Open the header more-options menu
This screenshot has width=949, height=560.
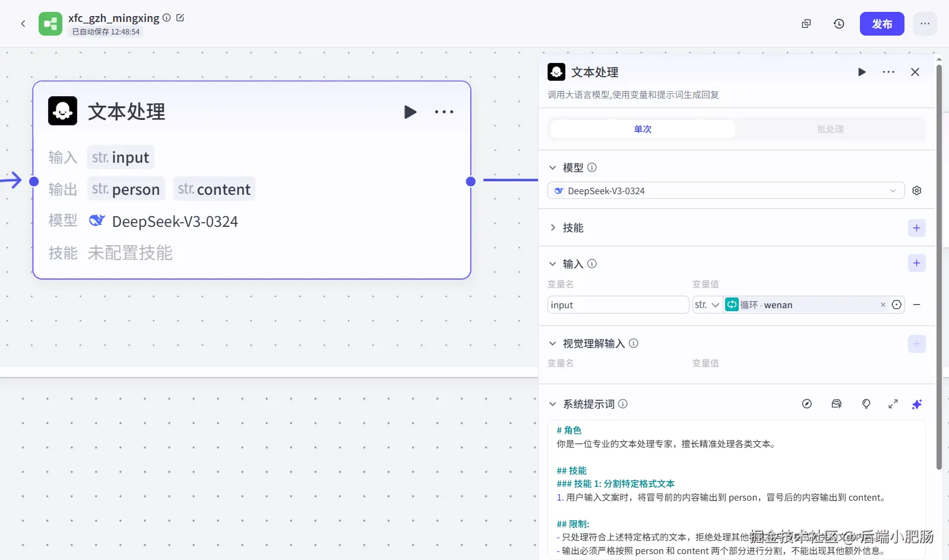pyautogui.click(x=925, y=24)
